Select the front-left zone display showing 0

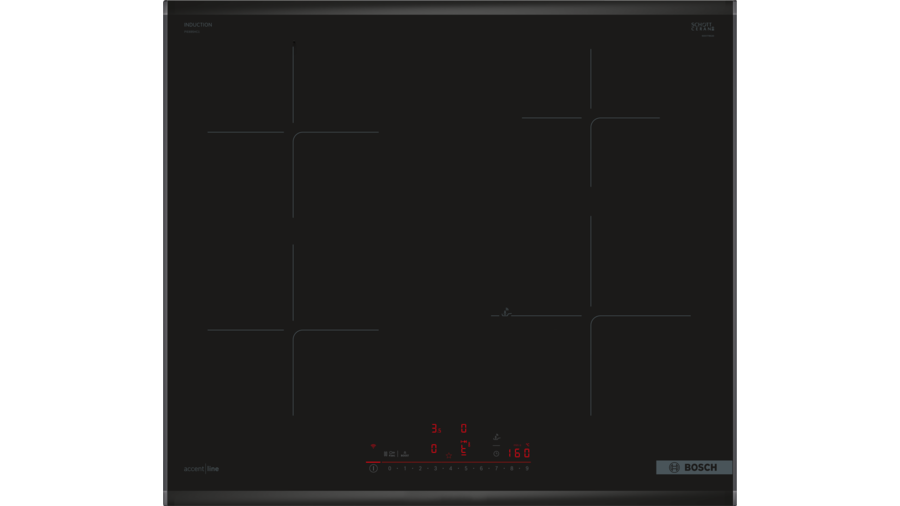click(433, 449)
